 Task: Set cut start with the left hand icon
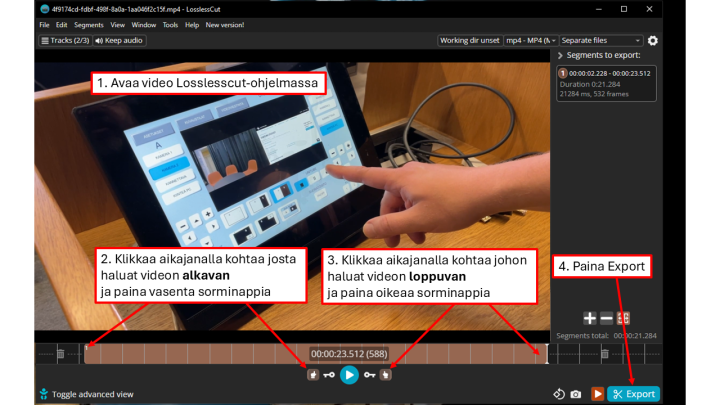click(313, 375)
